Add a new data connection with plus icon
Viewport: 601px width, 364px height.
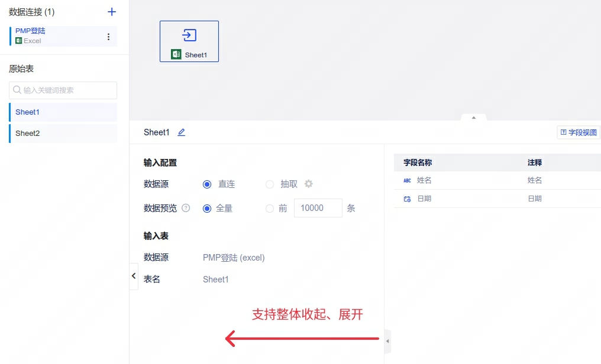[112, 12]
